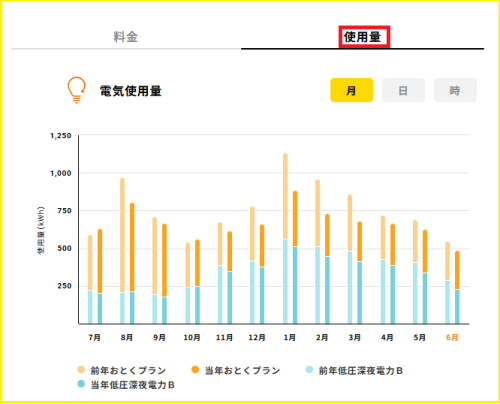The width and height of the screenshot is (500, 404).
Task: Show monthly usage with 月 button
Action: coord(351,90)
